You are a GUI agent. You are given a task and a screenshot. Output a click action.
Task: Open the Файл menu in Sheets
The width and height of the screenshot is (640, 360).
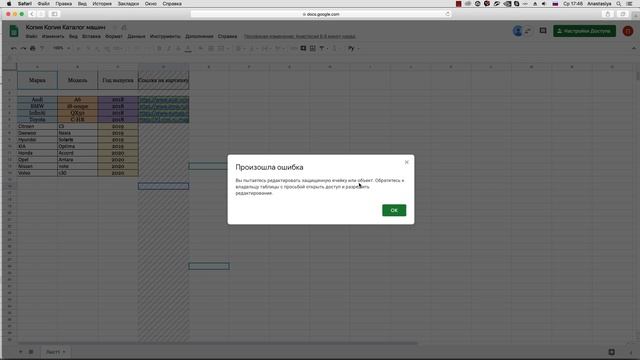pos(31,36)
